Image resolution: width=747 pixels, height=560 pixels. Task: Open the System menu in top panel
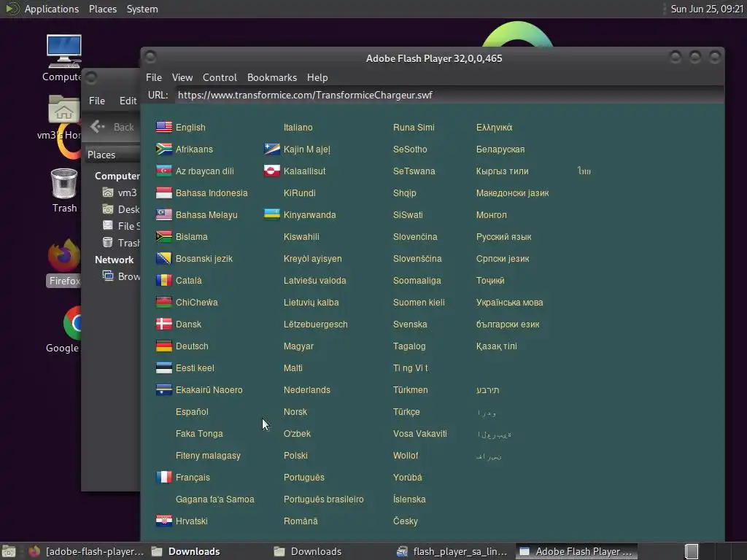[x=142, y=9]
